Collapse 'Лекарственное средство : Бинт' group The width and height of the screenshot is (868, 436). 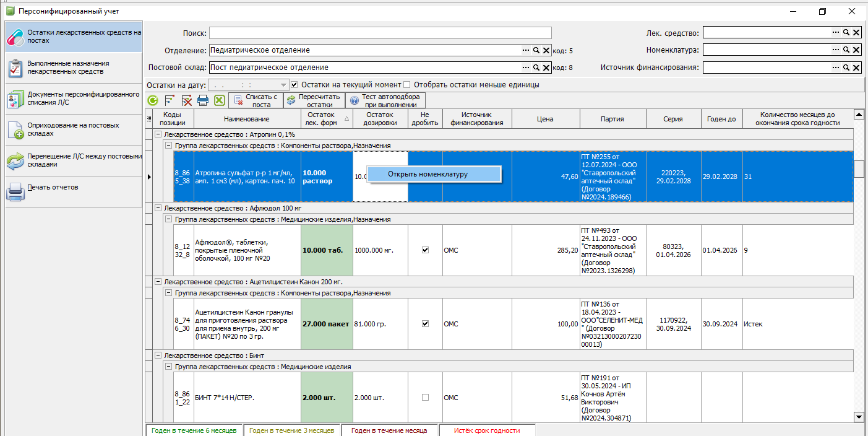click(x=158, y=355)
